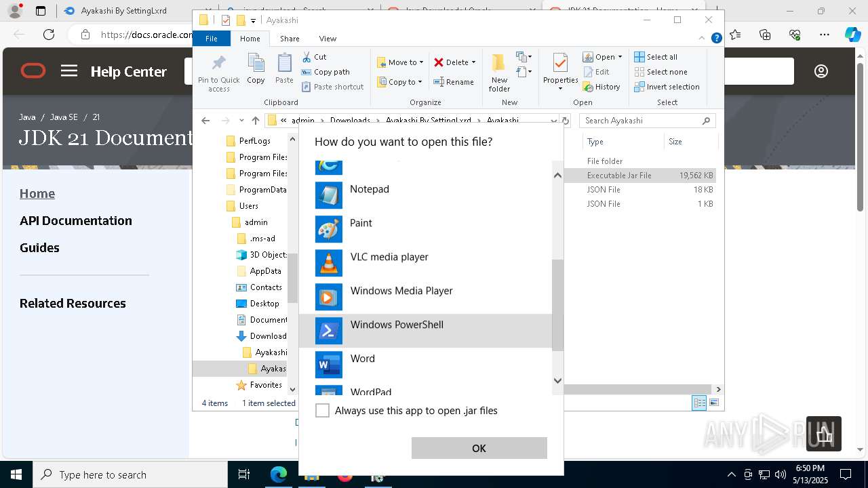Select VLC media player app
This screenshot has height=488, width=868.
coord(425,263)
